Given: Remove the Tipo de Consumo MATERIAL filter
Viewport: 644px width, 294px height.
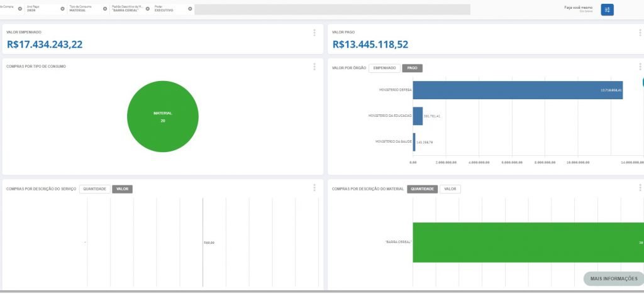Looking at the screenshot, I should [x=105, y=9].
